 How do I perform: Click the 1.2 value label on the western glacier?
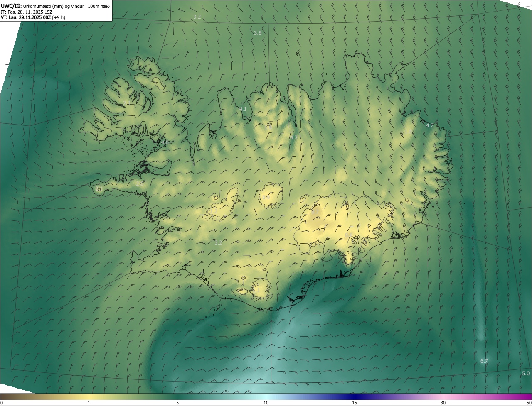tap(214, 211)
